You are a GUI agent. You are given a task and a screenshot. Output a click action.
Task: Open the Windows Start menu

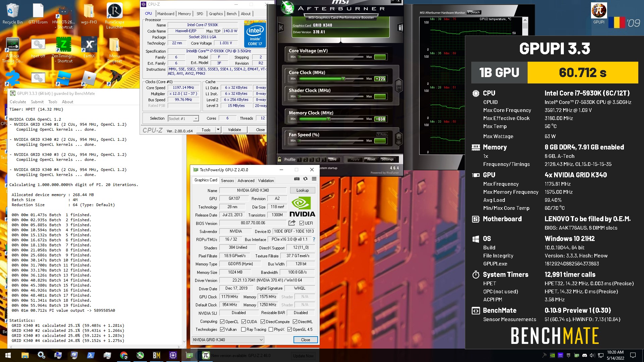[8, 355]
